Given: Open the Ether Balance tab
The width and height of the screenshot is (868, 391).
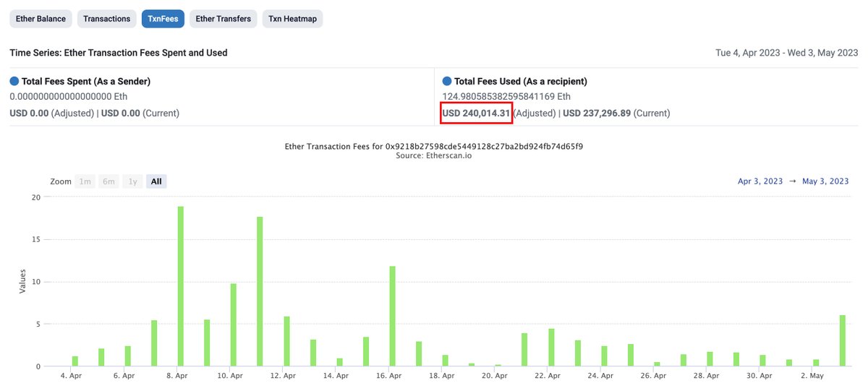Looking at the screenshot, I should tap(41, 19).
